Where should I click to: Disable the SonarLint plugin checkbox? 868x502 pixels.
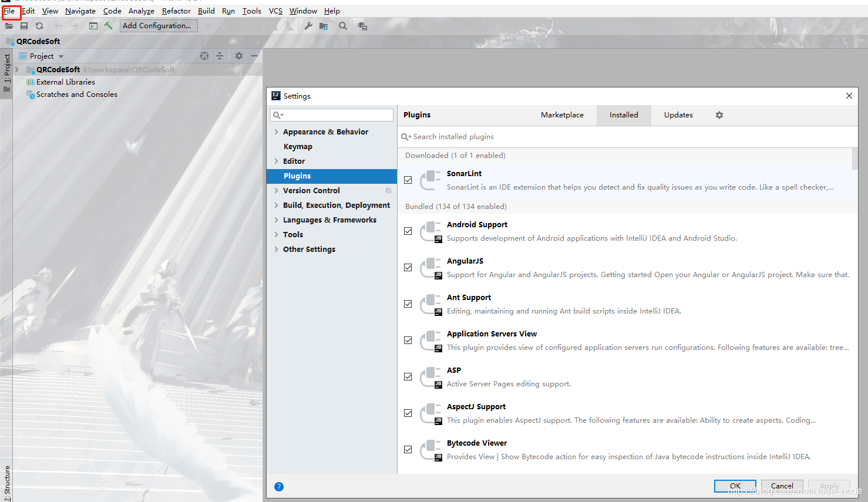coord(408,180)
